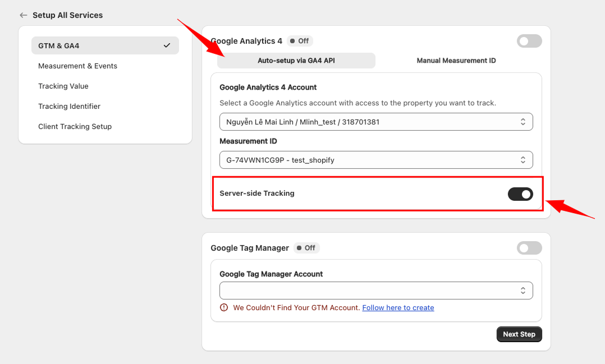Switch to the Auto-setup via GA4 API tab
This screenshot has height=364, width=605.
click(296, 61)
